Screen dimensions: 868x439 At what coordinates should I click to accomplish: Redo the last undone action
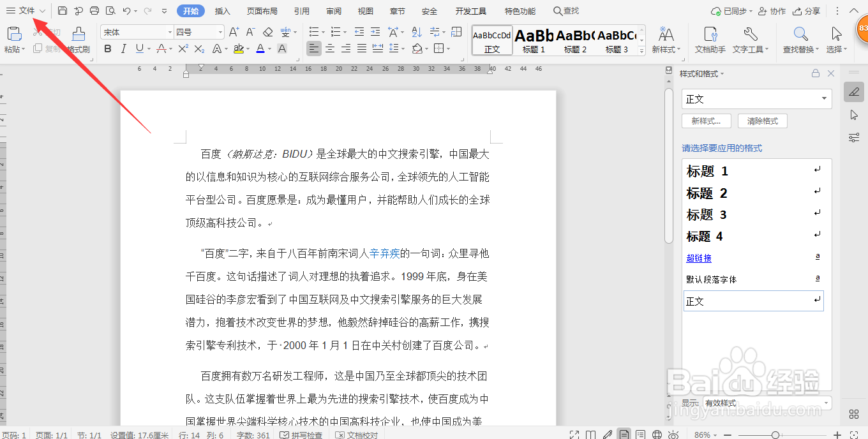(x=147, y=11)
